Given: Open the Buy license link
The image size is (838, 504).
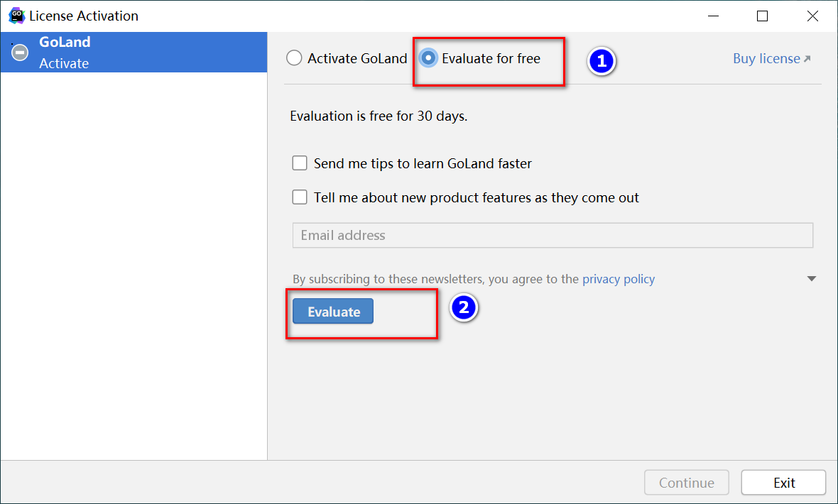Looking at the screenshot, I should click(771, 59).
